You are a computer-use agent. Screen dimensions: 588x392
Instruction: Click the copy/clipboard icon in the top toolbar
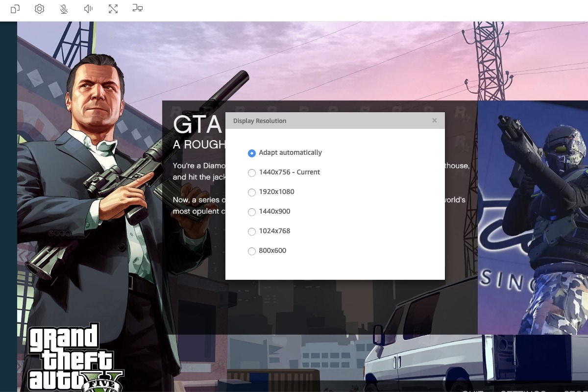pos(15,9)
